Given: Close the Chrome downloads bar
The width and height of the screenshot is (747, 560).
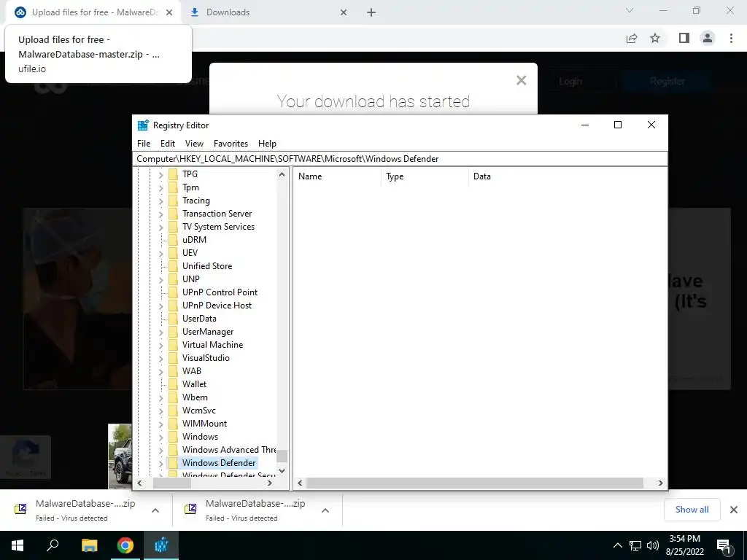Looking at the screenshot, I should click(x=734, y=510).
